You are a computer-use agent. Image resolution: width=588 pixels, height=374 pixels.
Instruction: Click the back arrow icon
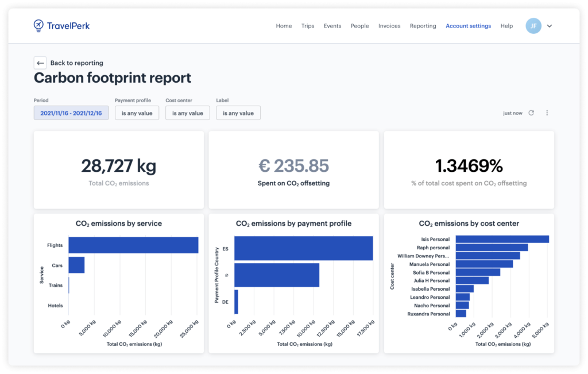[40, 63]
